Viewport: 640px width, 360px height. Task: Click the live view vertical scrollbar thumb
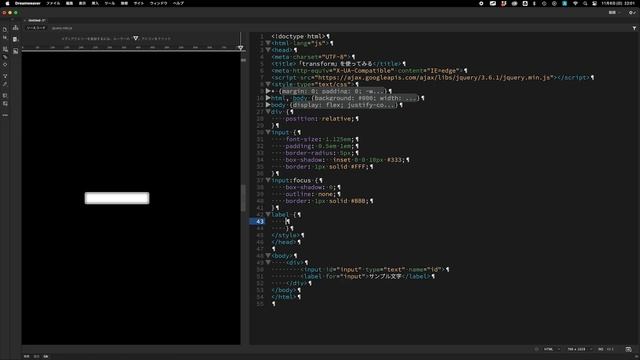pyautogui.click(x=243, y=198)
